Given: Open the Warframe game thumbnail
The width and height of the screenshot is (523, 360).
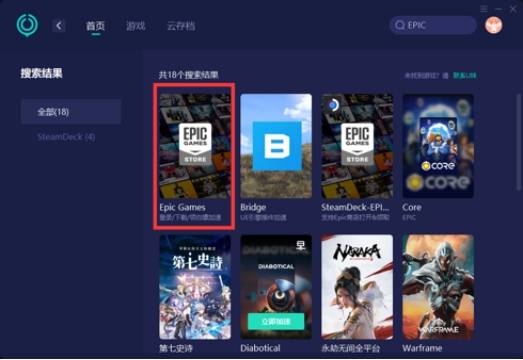Looking at the screenshot, I should (x=438, y=287).
